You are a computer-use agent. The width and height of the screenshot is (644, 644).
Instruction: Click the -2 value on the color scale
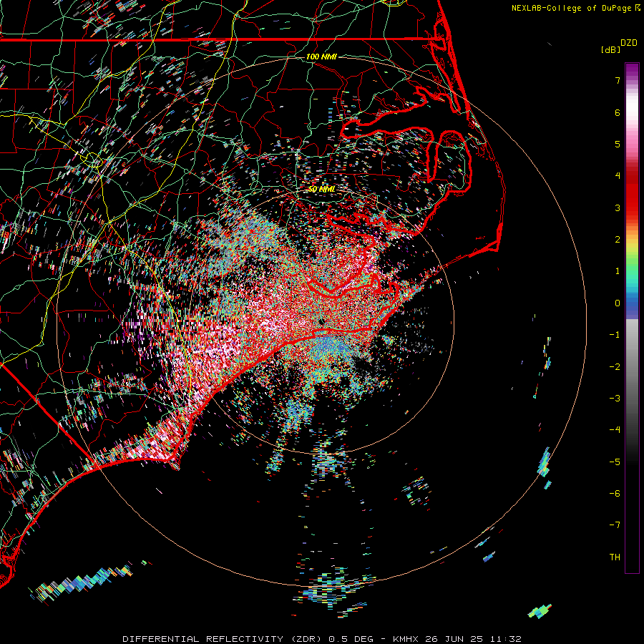(x=615, y=366)
